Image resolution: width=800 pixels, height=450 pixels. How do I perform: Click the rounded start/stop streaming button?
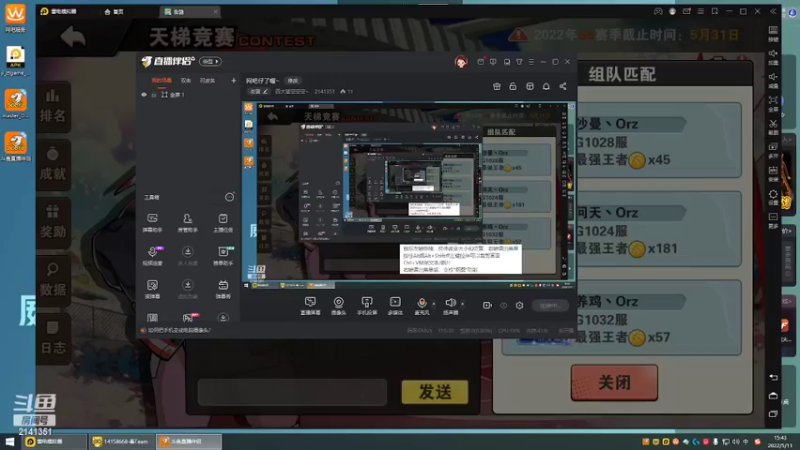pos(550,305)
